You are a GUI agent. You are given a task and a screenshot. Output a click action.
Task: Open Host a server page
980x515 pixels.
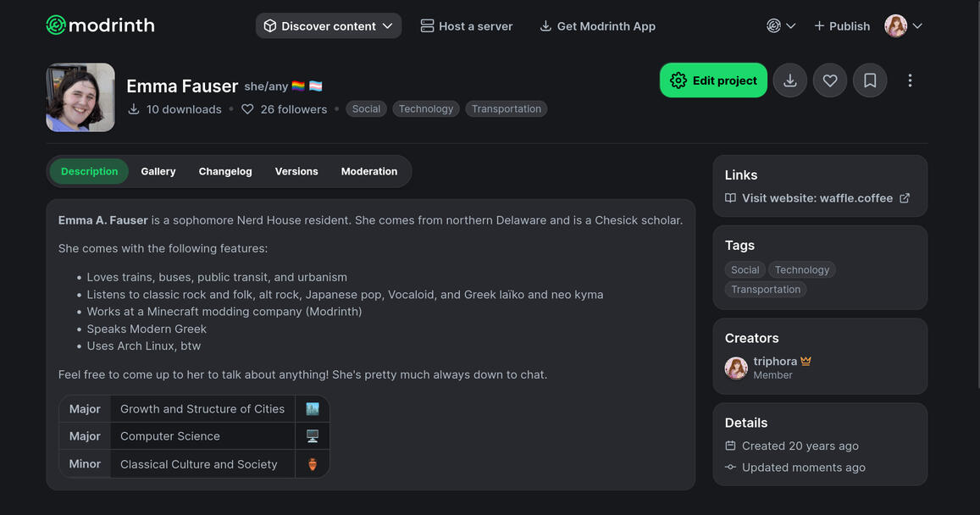(466, 25)
